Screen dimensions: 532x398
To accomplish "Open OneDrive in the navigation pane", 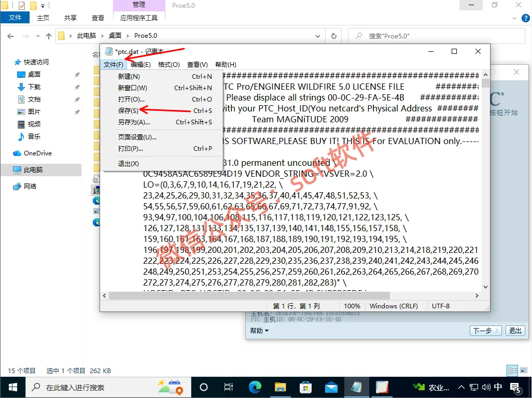I will (37, 153).
